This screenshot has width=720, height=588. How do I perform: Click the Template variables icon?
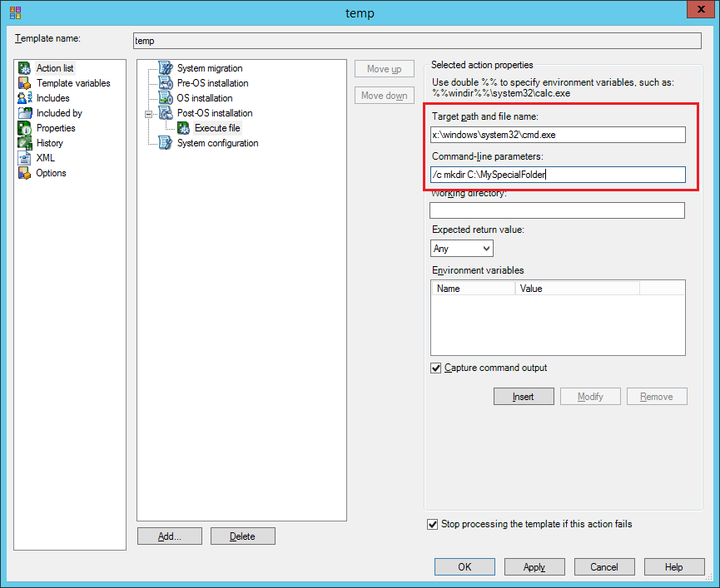(x=25, y=83)
